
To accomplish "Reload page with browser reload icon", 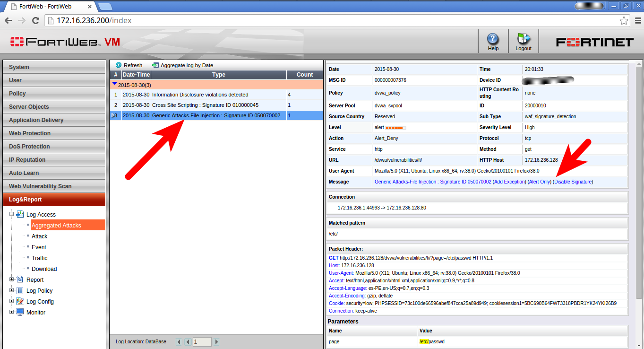I will pos(35,20).
